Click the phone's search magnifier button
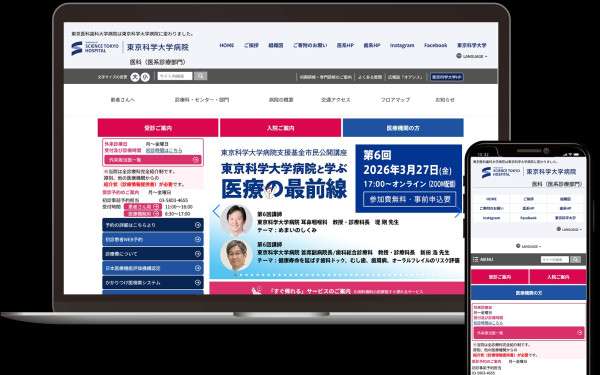600x375 pixels. pyautogui.click(x=576, y=259)
